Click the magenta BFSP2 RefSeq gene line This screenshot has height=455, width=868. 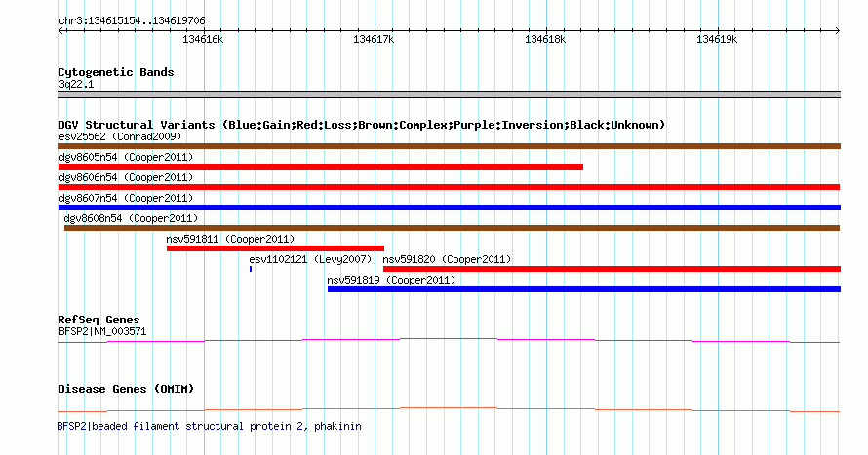click(x=449, y=341)
